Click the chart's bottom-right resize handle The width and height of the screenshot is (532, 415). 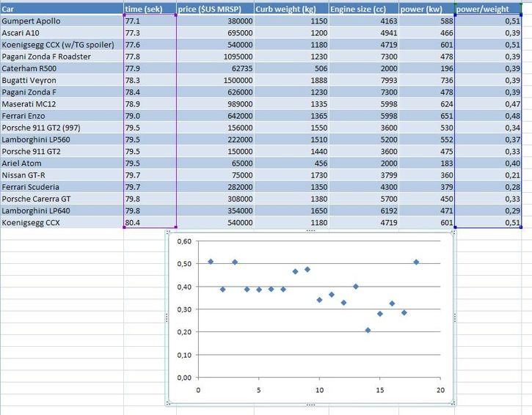pyautogui.click(x=453, y=403)
